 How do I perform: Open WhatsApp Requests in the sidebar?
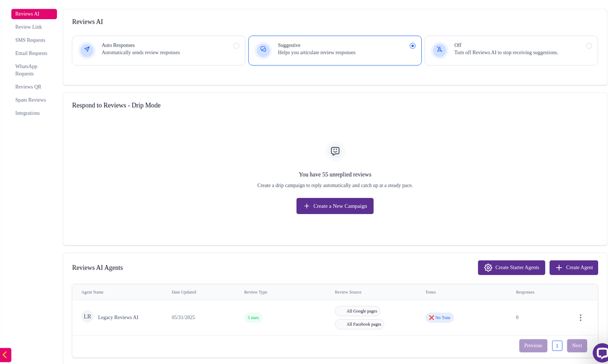point(26,70)
